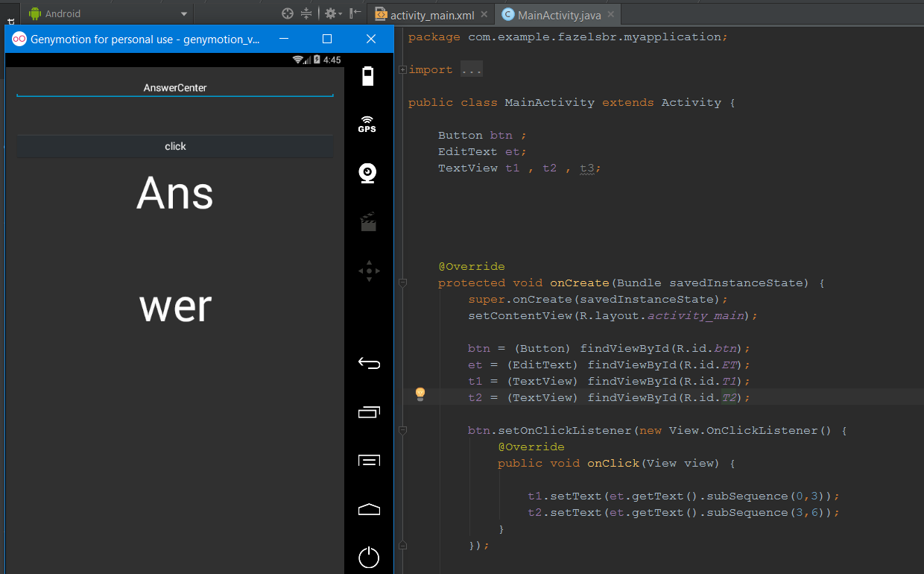The width and height of the screenshot is (924, 574).
Task: Click the yellow lightbulb quick-fix icon
Action: tap(420, 394)
